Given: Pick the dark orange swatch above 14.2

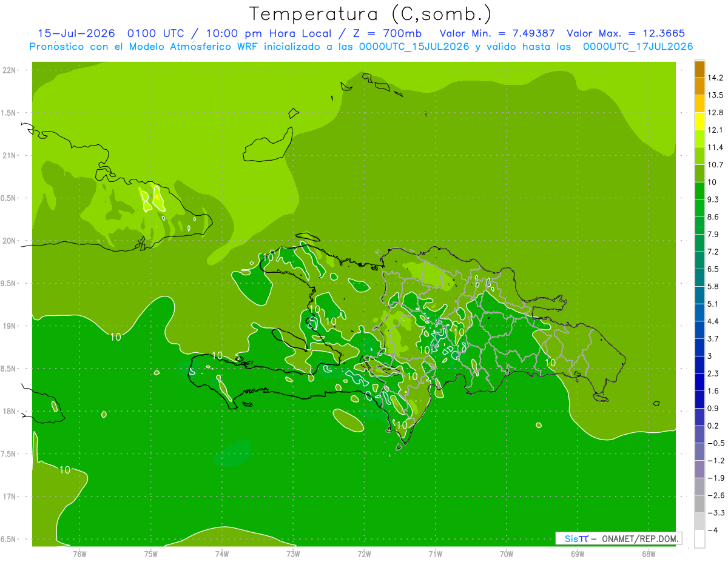Looking at the screenshot, I should (699, 69).
